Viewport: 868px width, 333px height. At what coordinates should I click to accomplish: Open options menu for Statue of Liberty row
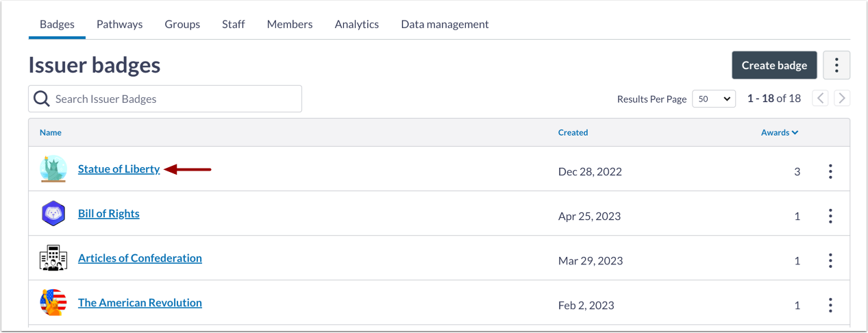coord(830,171)
